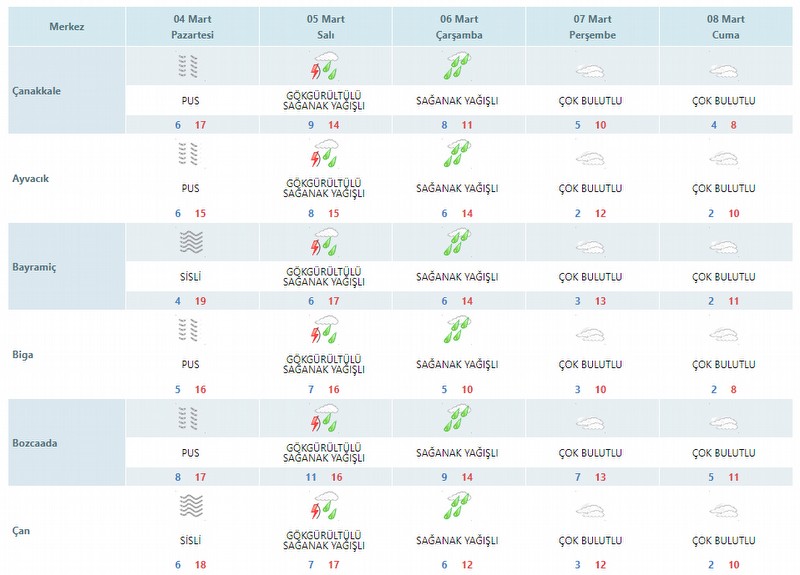Select the 08 Mart Cuma column header

tap(726, 27)
